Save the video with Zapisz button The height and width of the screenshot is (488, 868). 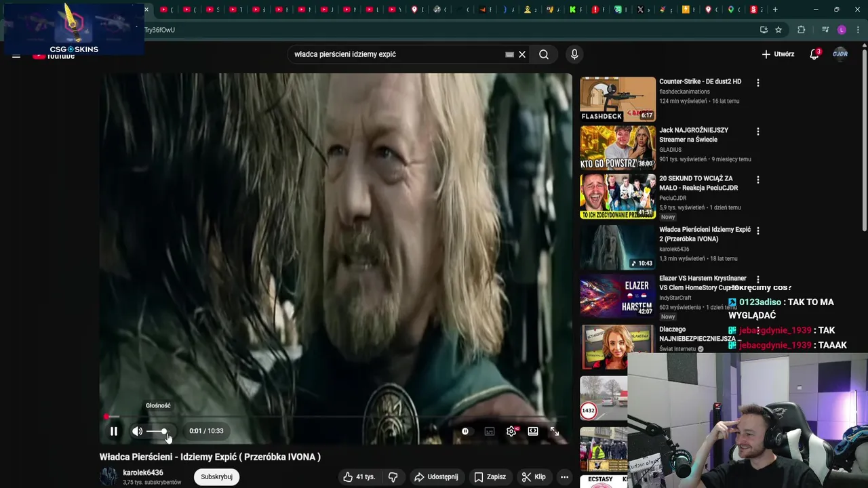(490, 476)
